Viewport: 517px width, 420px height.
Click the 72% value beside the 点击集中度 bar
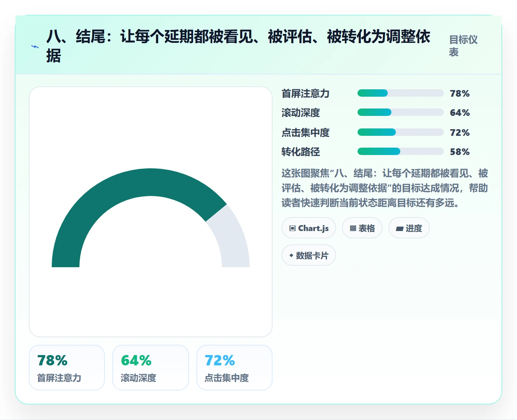(x=460, y=132)
